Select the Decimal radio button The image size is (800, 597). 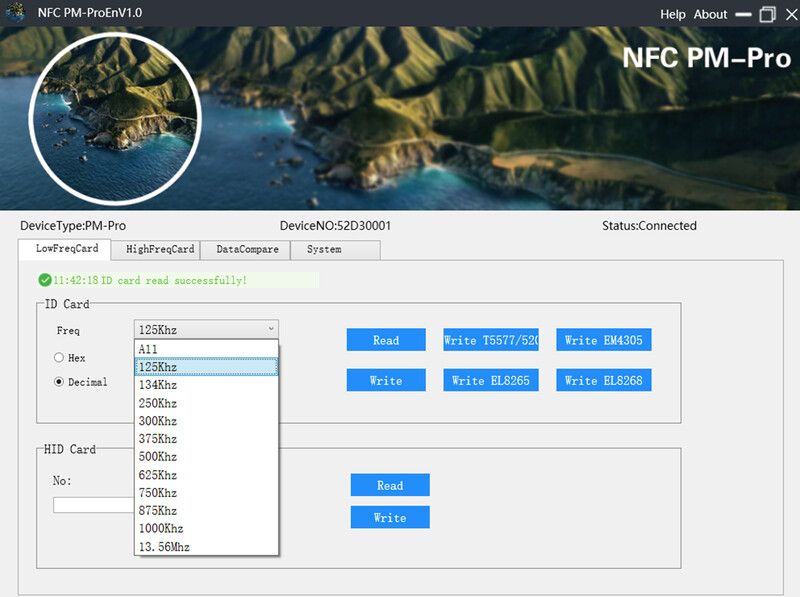point(59,382)
